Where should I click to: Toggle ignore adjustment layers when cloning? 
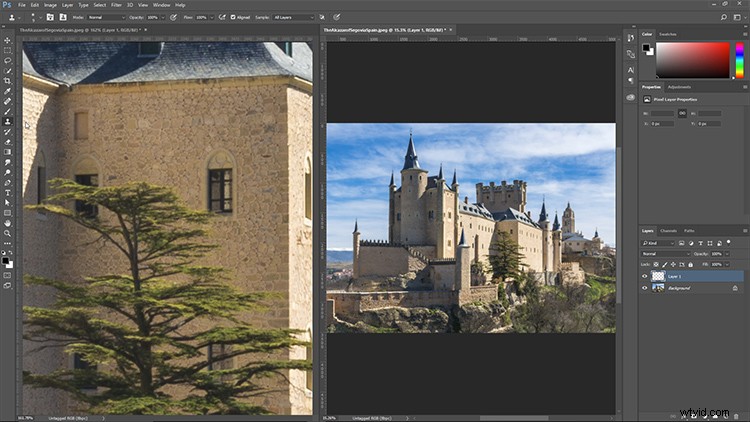[322, 17]
